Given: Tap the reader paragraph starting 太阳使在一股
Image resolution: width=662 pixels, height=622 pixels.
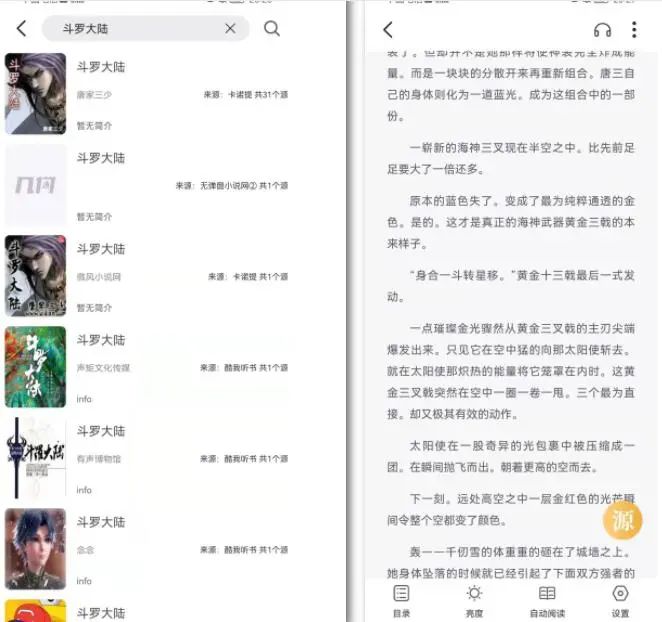Looking at the screenshot, I should pyautogui.click(x=511, y=456).
